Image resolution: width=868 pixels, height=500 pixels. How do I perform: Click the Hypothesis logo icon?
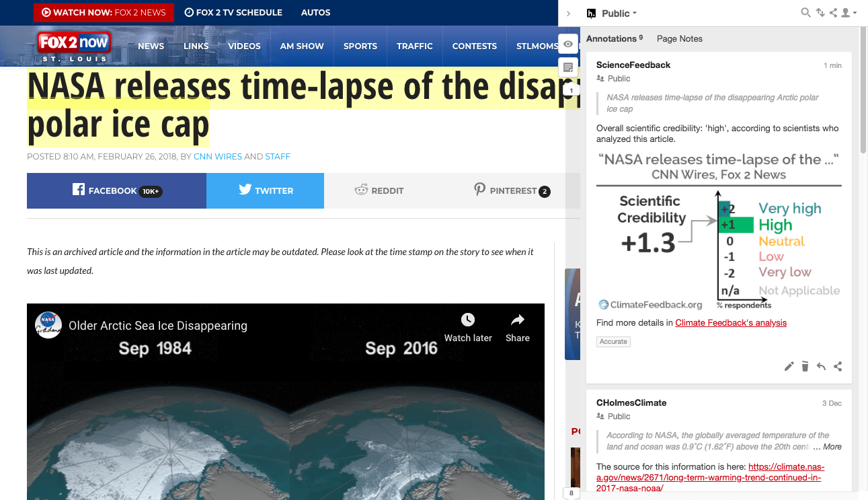[592, 13]
